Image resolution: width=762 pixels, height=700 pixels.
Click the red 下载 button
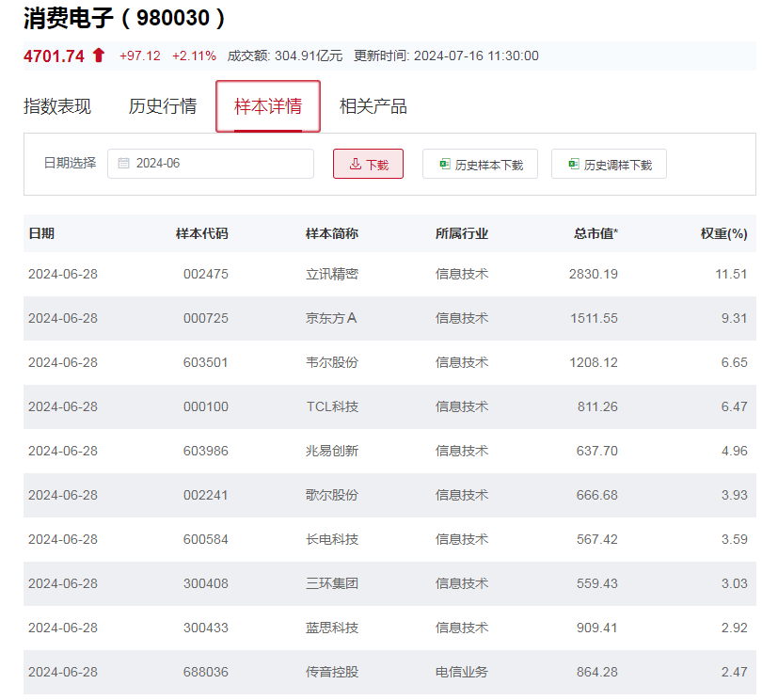point(368,163)
